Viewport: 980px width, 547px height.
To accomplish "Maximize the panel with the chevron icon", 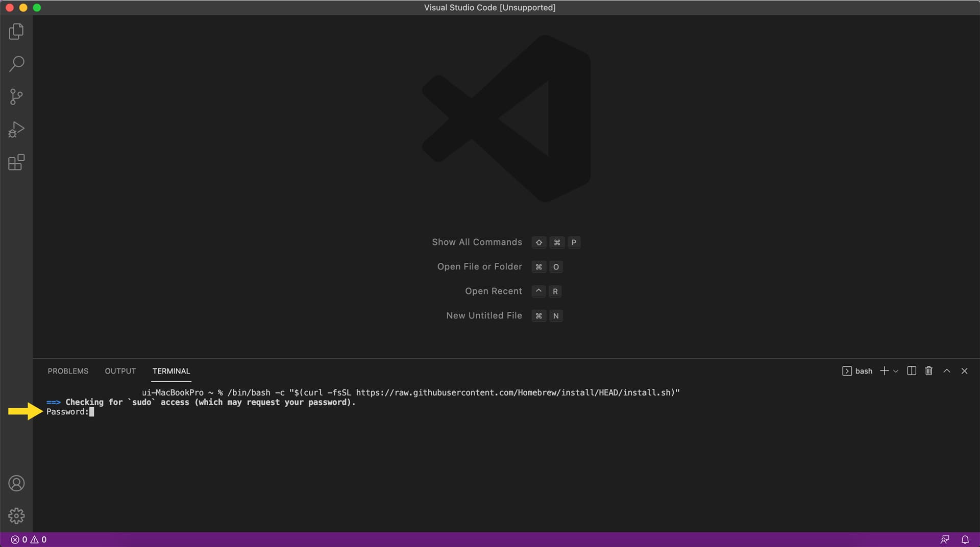I will coord(946,371).
